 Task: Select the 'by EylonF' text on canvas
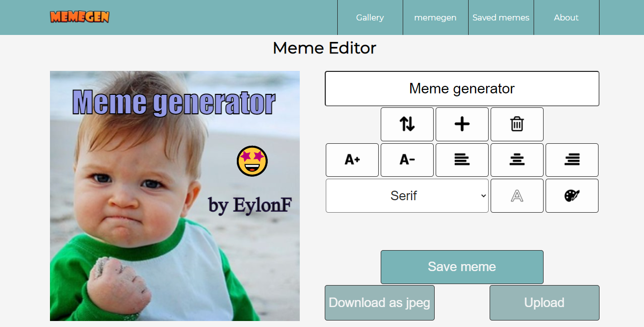(250, 205)
